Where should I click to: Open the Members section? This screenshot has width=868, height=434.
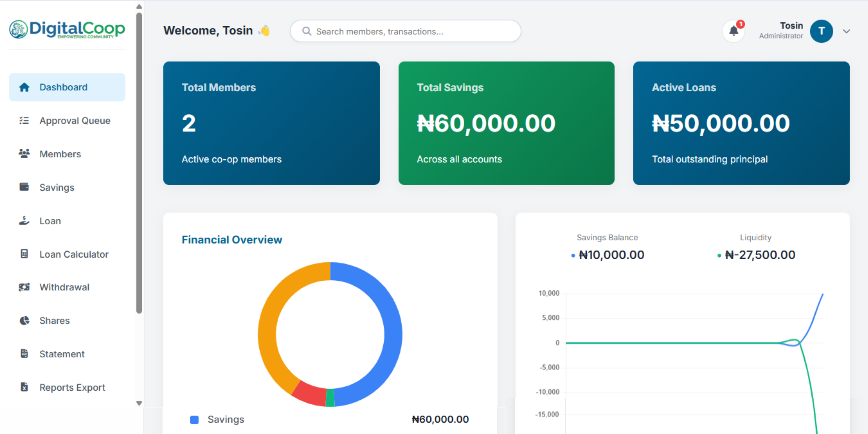click(x=67, y=154)
